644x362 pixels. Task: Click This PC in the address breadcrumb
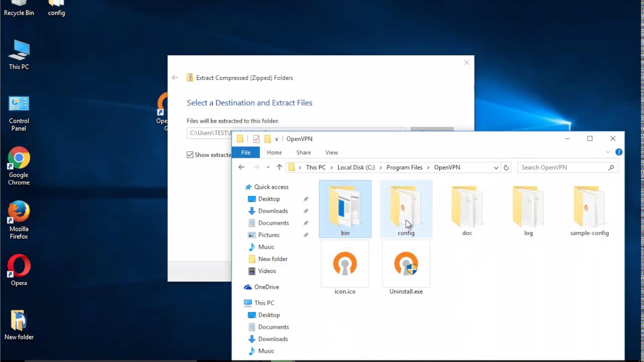(x=316, y=167)
